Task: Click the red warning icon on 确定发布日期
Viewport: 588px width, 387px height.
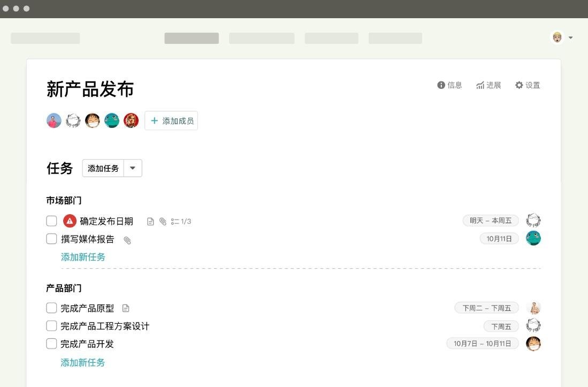Action: (70, 221)
